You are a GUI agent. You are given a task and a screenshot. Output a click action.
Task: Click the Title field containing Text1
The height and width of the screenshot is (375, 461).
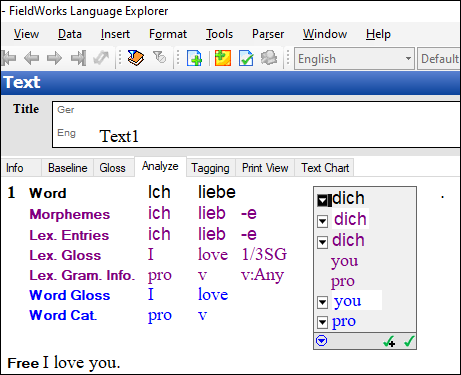(256, 124)
